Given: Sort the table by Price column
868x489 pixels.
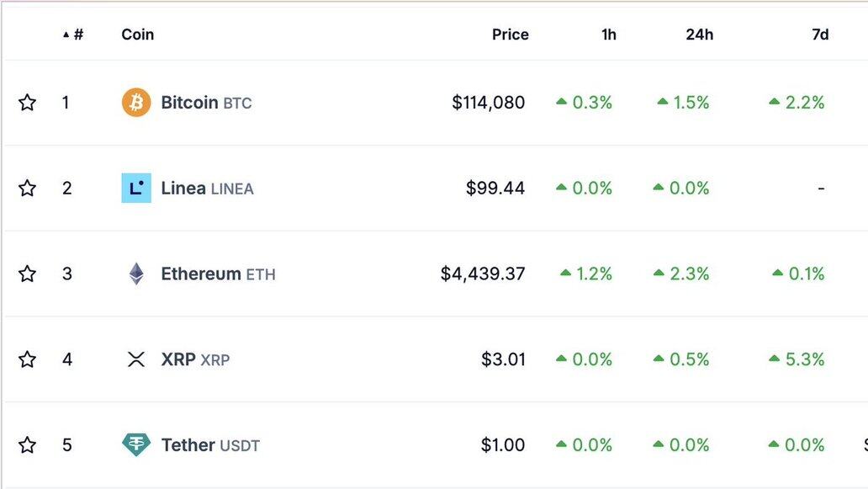Looking at the screenshot, I should pyautogui.click(x=510, y=35).
